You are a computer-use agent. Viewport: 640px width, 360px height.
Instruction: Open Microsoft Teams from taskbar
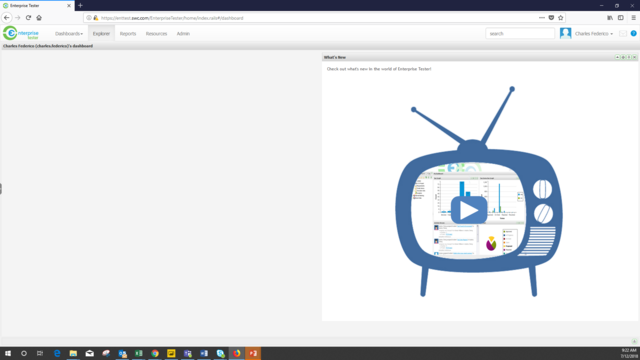point(188,353)
